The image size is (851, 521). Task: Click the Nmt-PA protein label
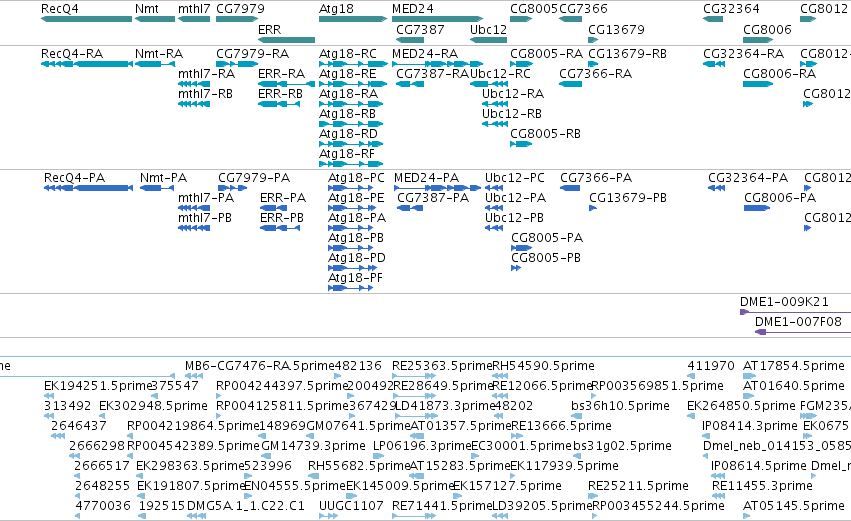163,178
